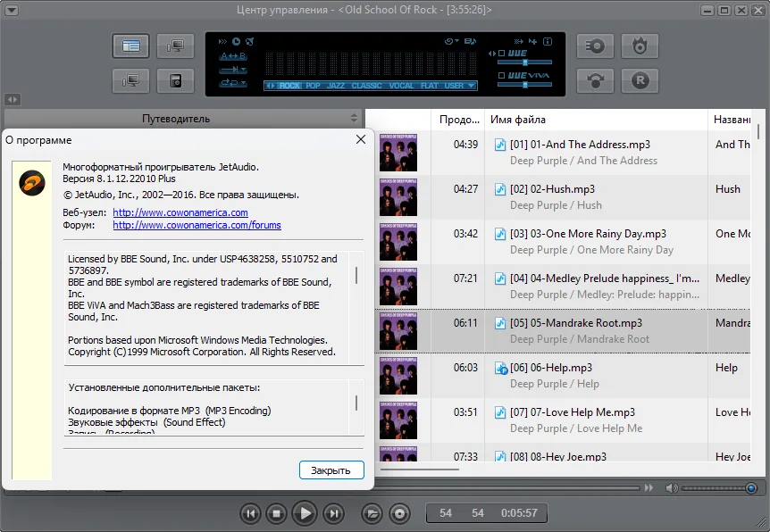The image size is (770, 532).
Task: Click the playlist horizontal scrollbar
Action: (x=420, y=470)
